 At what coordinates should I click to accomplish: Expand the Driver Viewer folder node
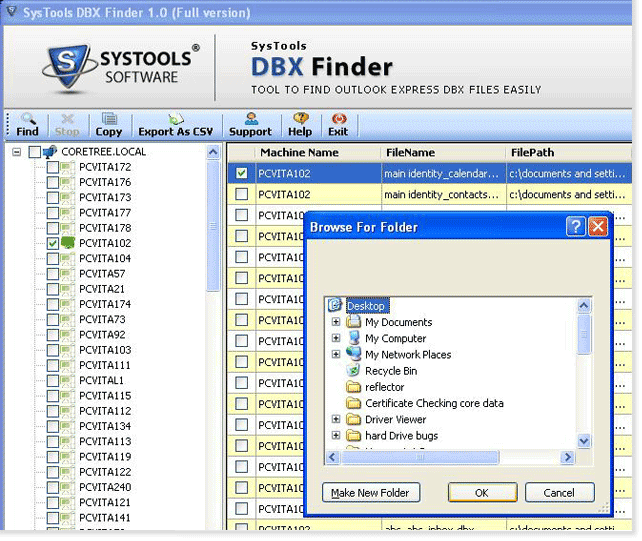pyautogui.click(x=336, y=419)
